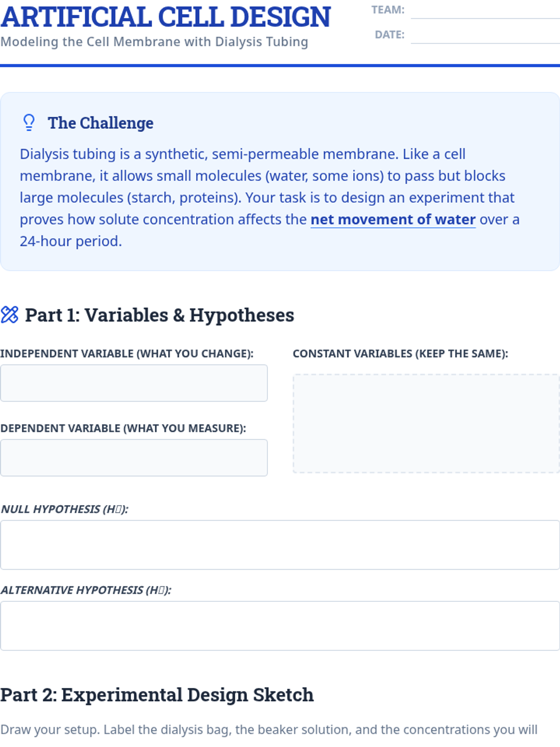The height and width of the screenshot is (747, 560).
Task: Click the pencil-ruler icon beside Part 1
Action: 10,315
